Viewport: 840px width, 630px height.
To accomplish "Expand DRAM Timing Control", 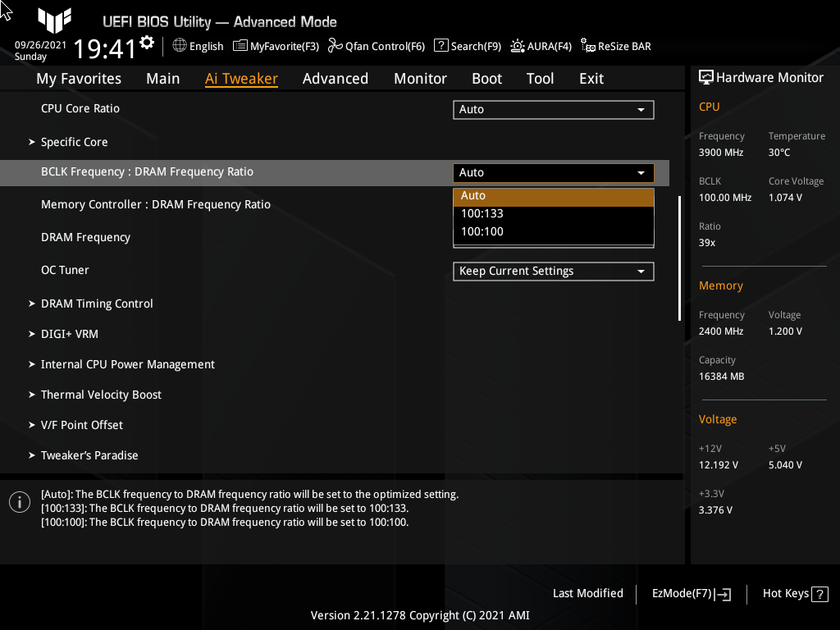I will click(97, 303).
